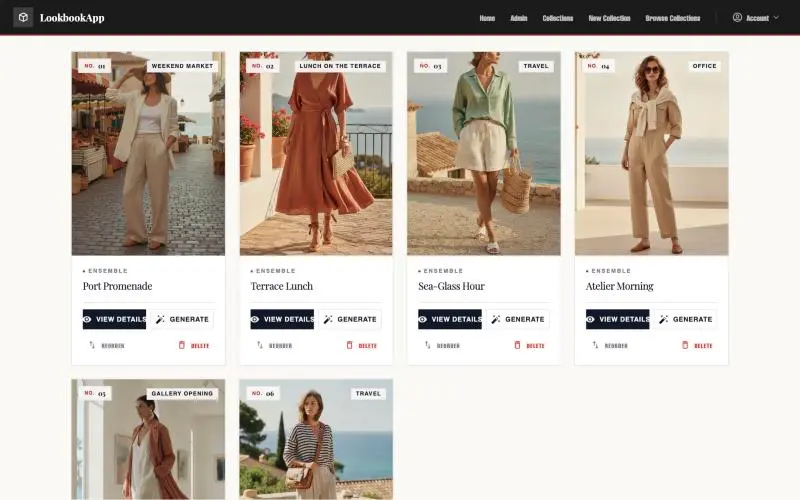The height and width of the screenshot is (500, 800).
Task: Open the Terrace Lunch dress photo
Action: [x=316, y=153]
